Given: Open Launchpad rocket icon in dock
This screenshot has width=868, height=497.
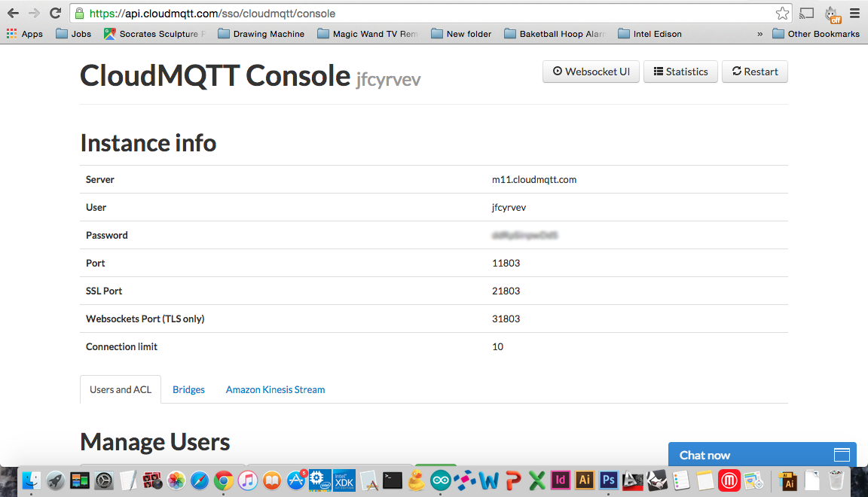Looking at the screenshot, I should [x=55, y=480].
